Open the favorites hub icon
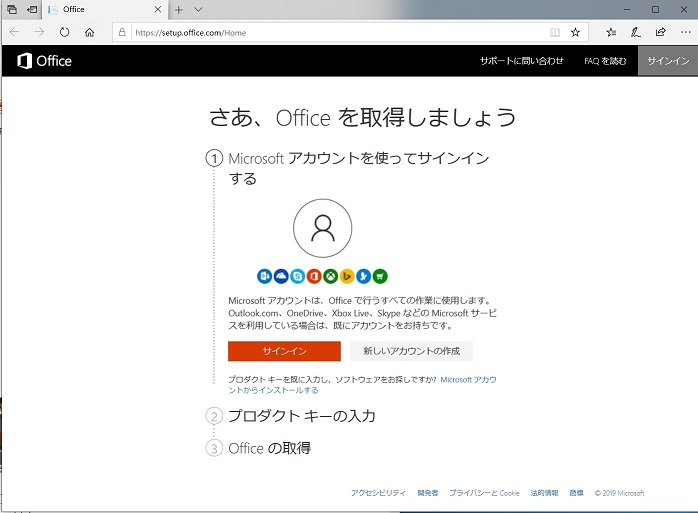The width and height of the screenshot is (698, 513). point(611,32)
